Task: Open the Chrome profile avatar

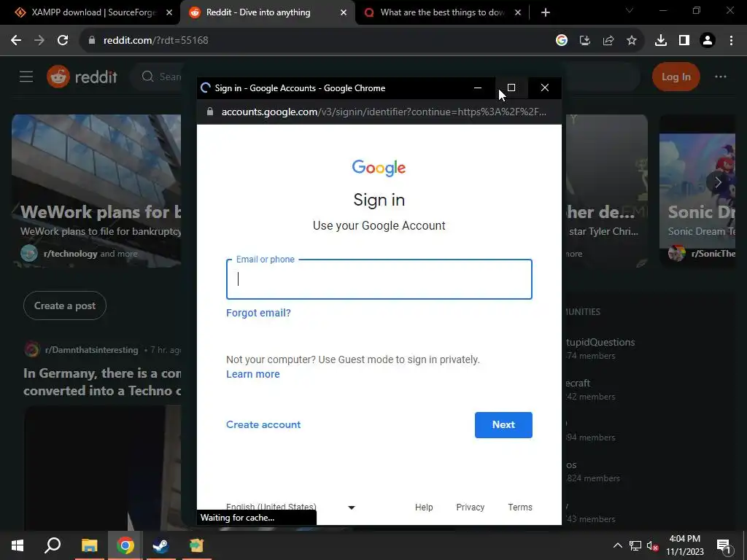Action: pyautogui.click(x=708, y=41)
